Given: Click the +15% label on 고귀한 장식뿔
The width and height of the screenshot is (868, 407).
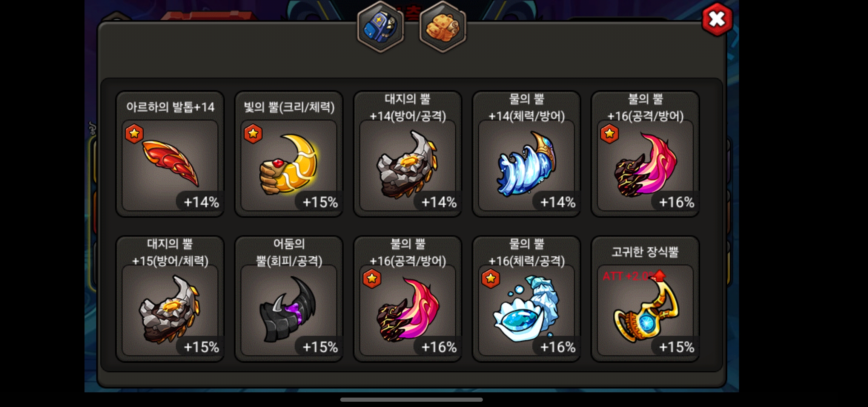Looking at the screenshot, I should 676,347.
